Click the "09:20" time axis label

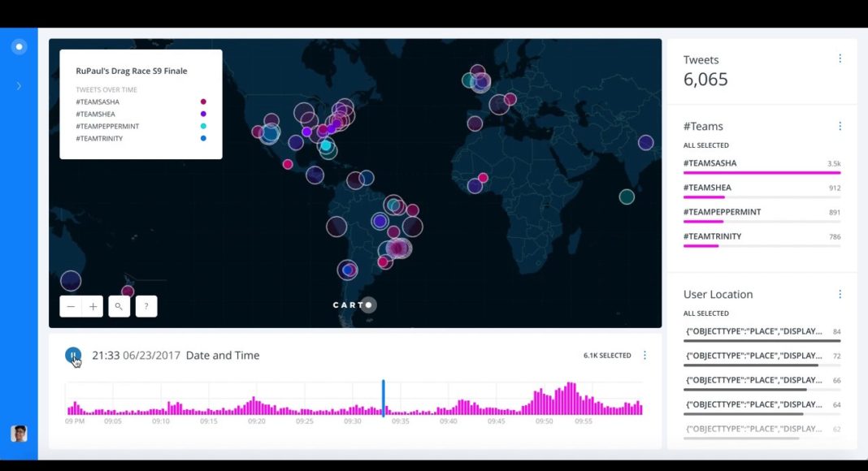click(257, 421)
